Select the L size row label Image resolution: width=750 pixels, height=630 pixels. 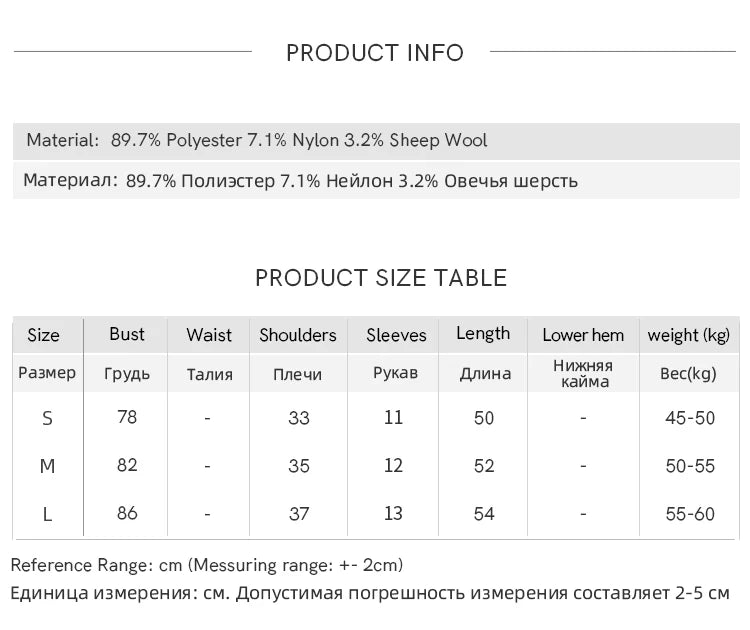pos(47,514)
